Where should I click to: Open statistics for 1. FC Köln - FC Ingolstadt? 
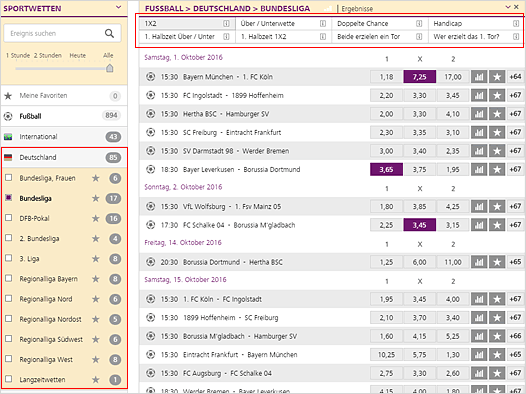pyautogui.click(x=479, y=299)
